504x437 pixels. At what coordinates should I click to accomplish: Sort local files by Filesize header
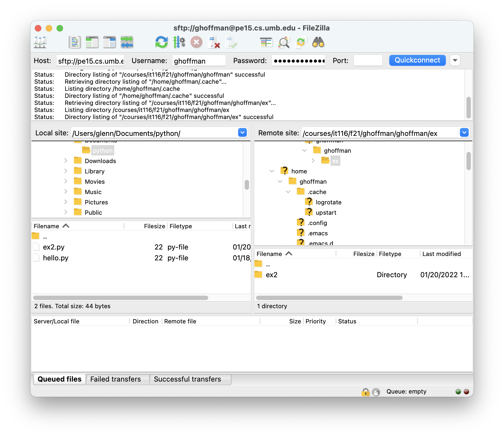(146, 226)
